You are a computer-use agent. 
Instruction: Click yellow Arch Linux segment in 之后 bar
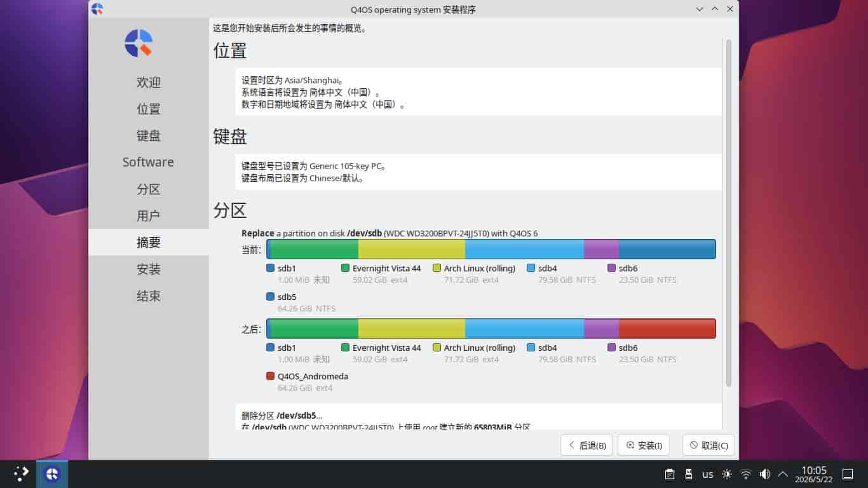(x=412, y=329)
